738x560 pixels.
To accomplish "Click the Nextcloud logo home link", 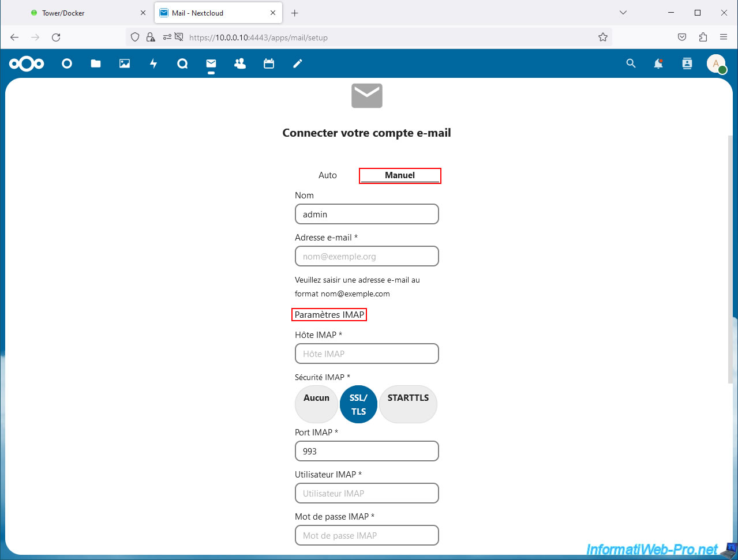I will click(27, 63).
